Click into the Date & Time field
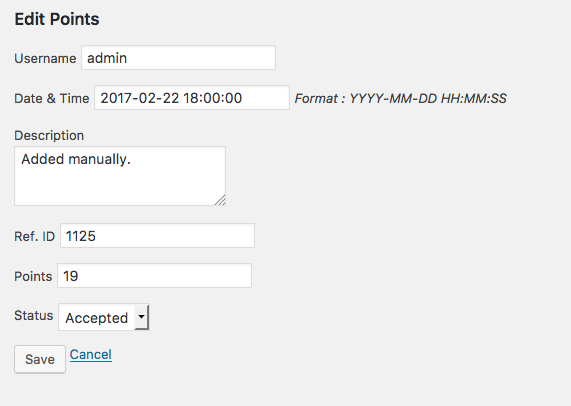The image size is (571, 406). [192, 98]
